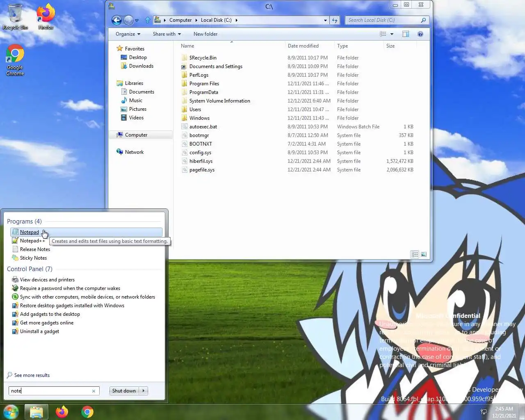Click the Search Local Disk (C:) box

[387, 20]
